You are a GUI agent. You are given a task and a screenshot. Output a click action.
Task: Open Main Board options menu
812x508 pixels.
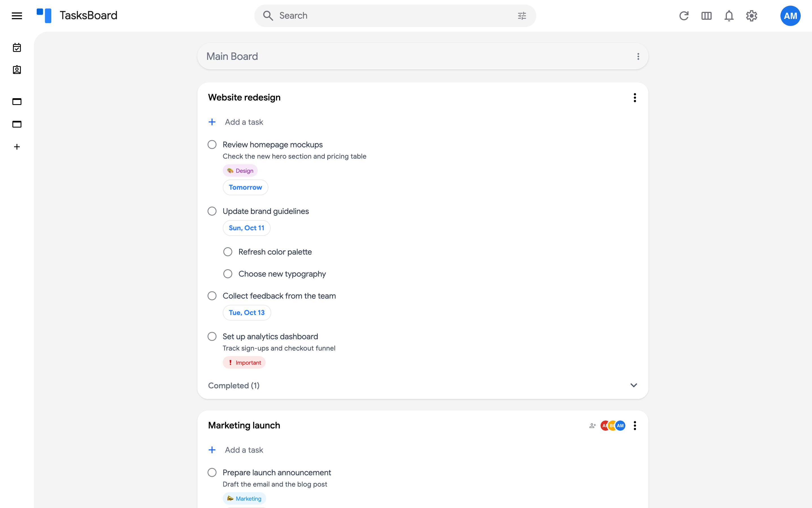[x=638, y=56]
